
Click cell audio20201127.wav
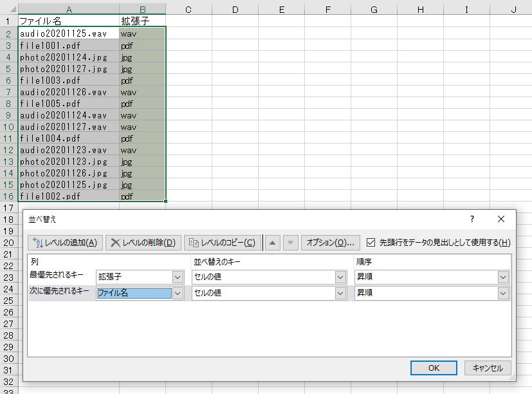69,126
